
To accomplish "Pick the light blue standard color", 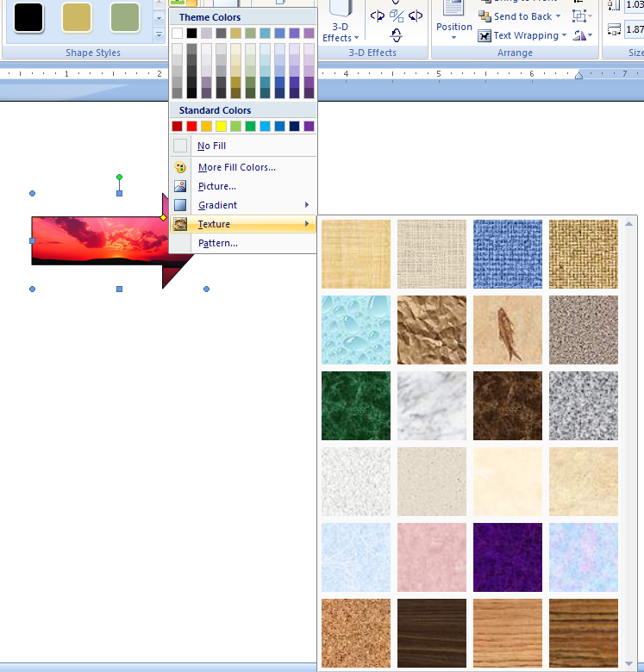I will click(265, 126).
